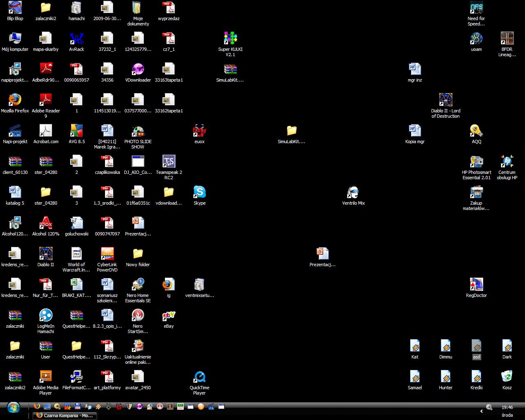
Task: Click the taskbar clock showing 19:46
Action: (x=507, y=407)
